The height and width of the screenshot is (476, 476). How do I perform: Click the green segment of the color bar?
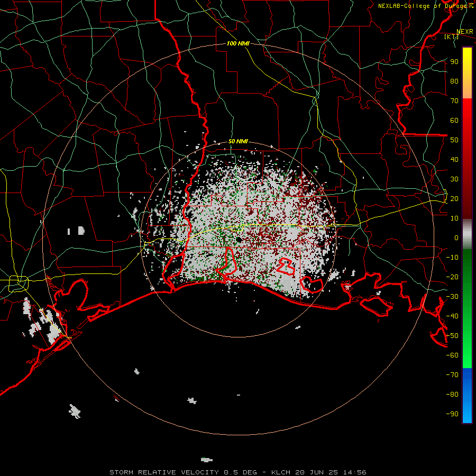(x=467, y=309)
